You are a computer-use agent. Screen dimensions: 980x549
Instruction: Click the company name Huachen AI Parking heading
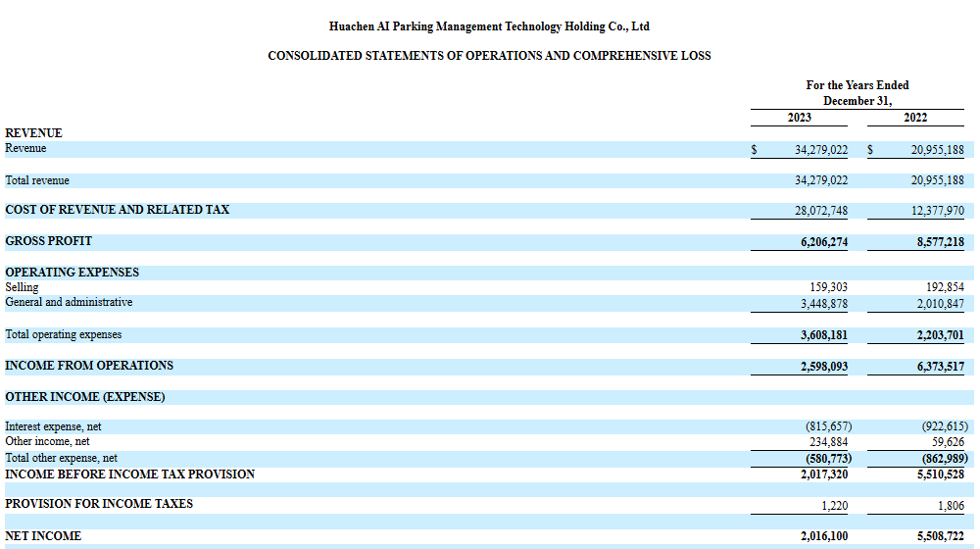click(x=489, y=26)
